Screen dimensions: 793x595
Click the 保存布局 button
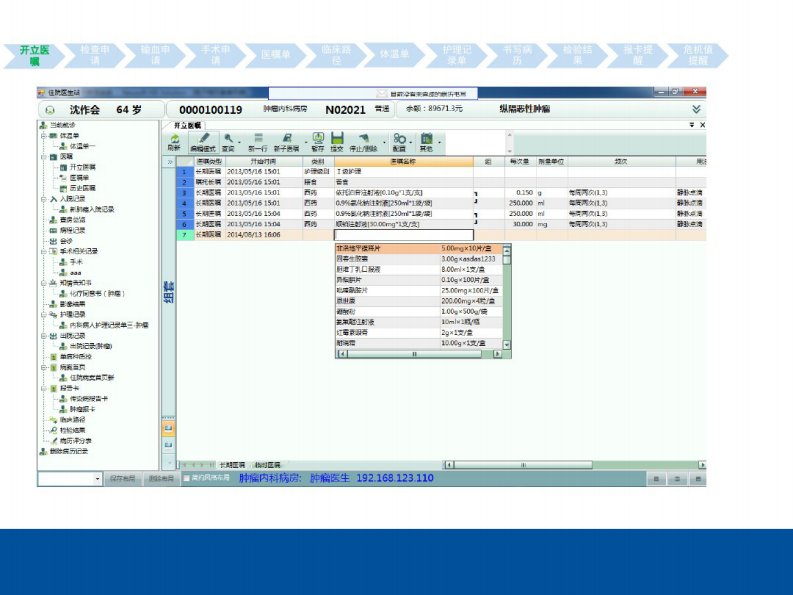tap(121, 479)
